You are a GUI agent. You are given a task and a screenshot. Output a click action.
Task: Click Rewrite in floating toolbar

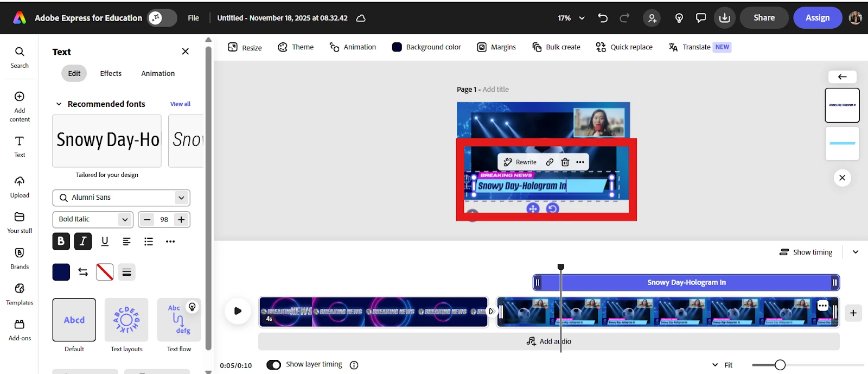click(520, 162)
